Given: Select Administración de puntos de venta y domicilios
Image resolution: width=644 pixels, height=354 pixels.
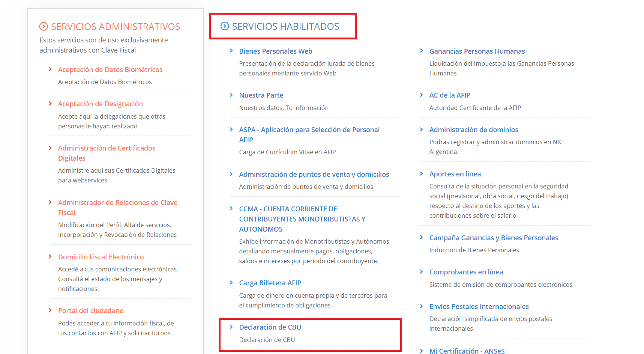Looking at the screenshot, I should [x=314, y=175].
